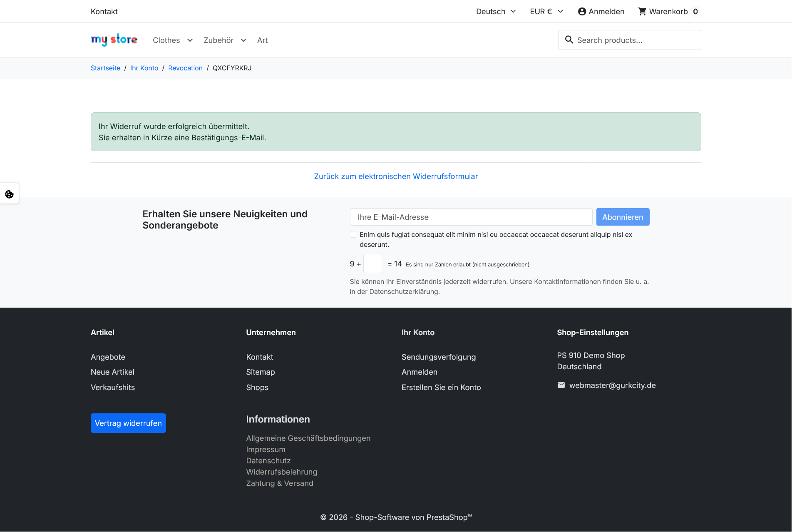Open the Zubehör category
This screenshot has width=792, height=532.
tap(218, 40)
